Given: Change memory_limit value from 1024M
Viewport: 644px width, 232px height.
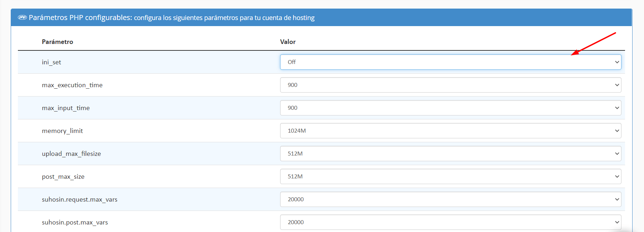Looking at the screenshot, I should click(450, 130).
